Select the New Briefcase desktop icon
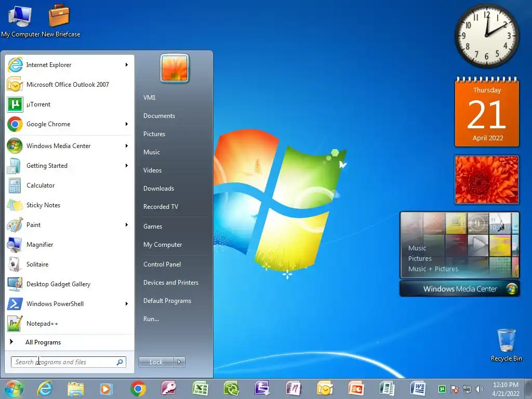Viewport: 532px width, 399px height. click(x=61, y=20)
